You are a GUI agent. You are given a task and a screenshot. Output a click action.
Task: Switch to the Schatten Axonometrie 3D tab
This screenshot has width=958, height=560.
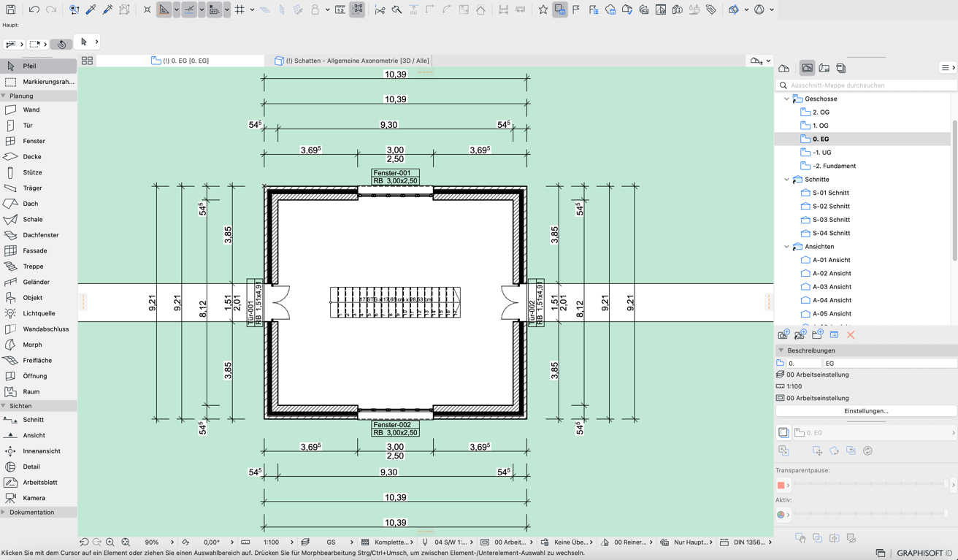pyautogui.click(x=352, y=61)
